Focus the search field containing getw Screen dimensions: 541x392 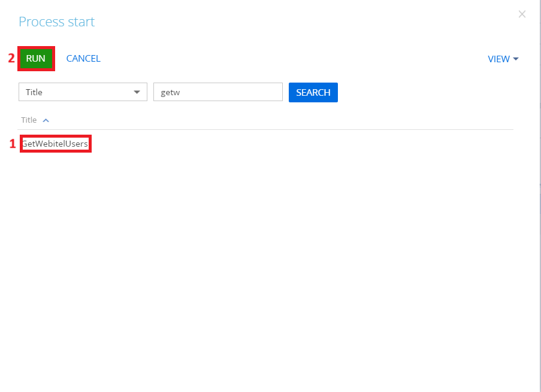point(217,92)
